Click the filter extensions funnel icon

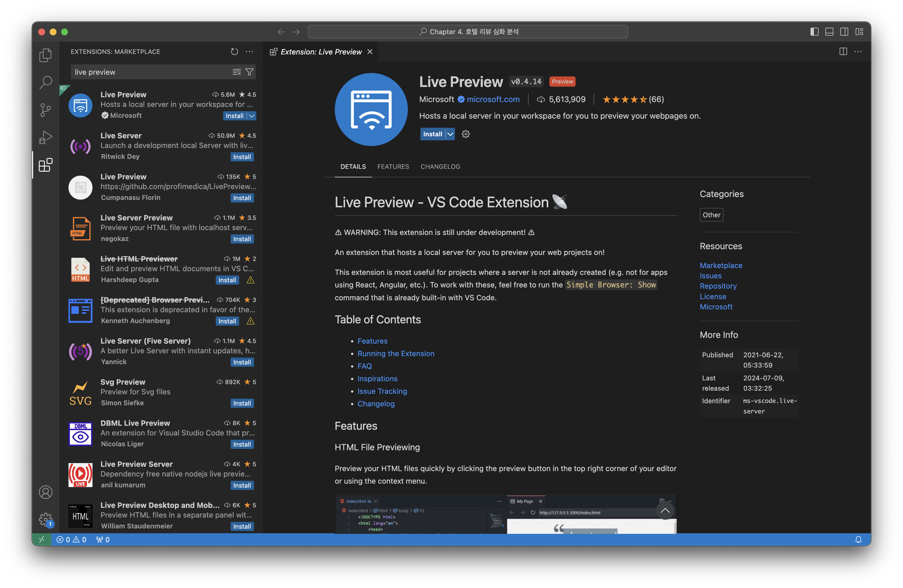[x=249, y=72]
